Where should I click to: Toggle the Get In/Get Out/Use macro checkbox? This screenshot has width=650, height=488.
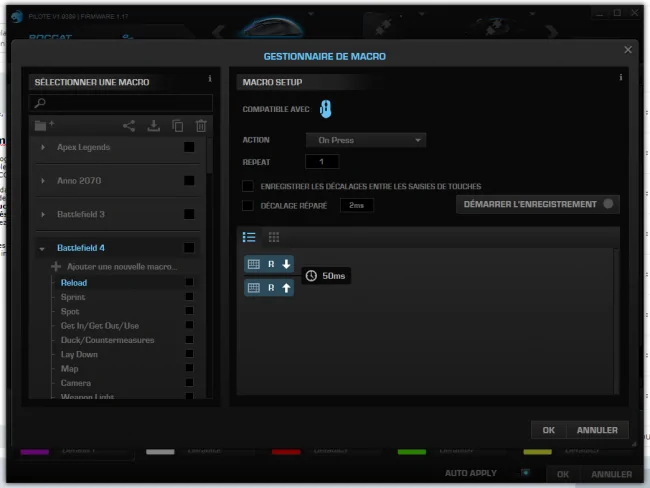click(x=189, y=325)
